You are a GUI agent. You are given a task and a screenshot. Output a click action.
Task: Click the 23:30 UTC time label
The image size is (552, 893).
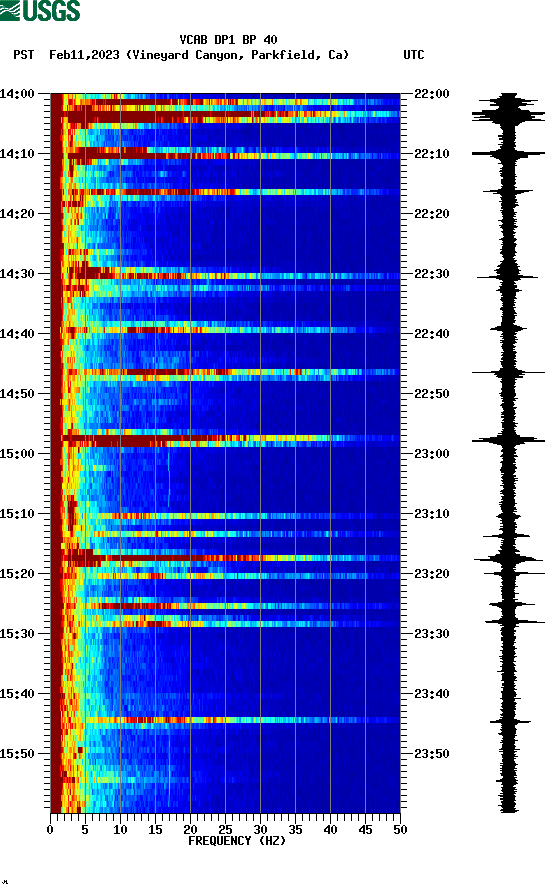coord(432,633)
